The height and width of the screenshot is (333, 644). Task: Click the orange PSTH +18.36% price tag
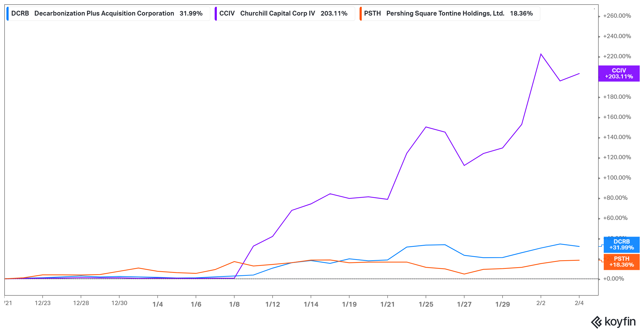click(621, 262)
